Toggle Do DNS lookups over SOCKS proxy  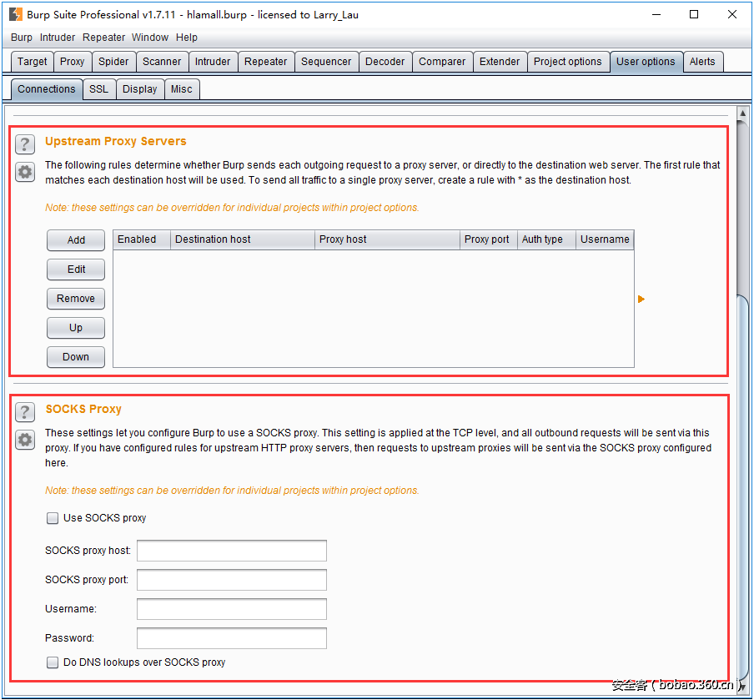point(53,662)
